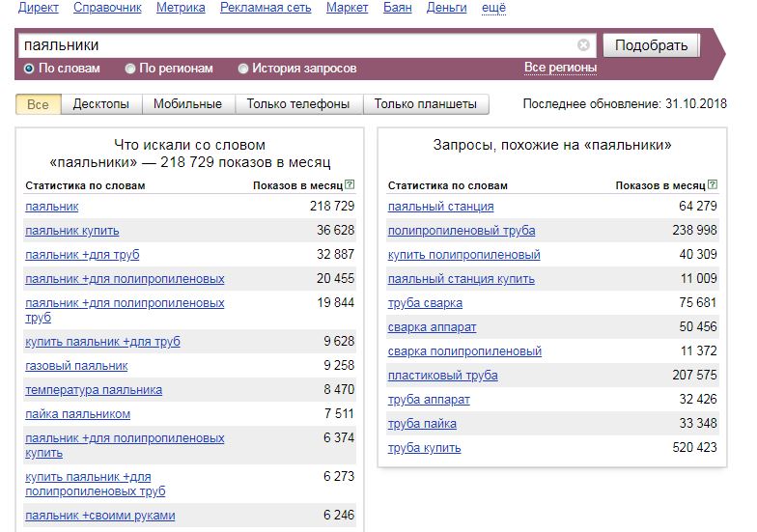Open the 'сварка полипропиленовый' query link
The width and height of the screenshot is (757, 532).
coord(464,351)
